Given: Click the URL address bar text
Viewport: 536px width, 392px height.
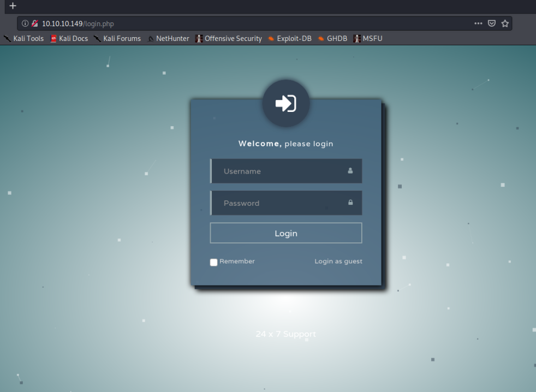Looking at the screenshot, I should tap(78, 23).
